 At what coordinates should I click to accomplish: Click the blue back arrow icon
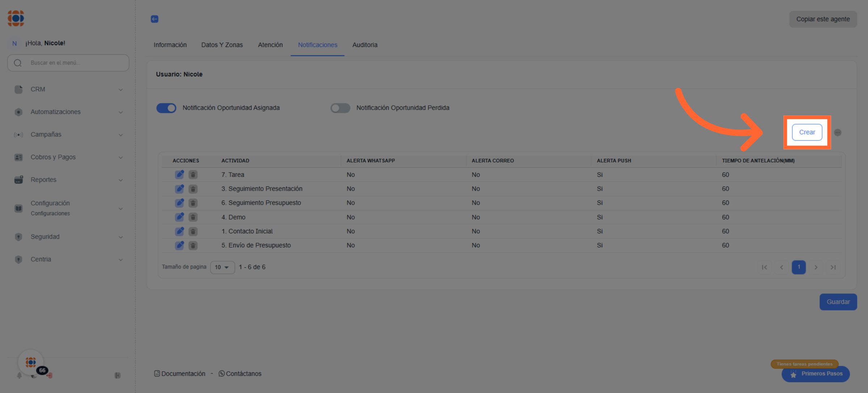[154, 19]
